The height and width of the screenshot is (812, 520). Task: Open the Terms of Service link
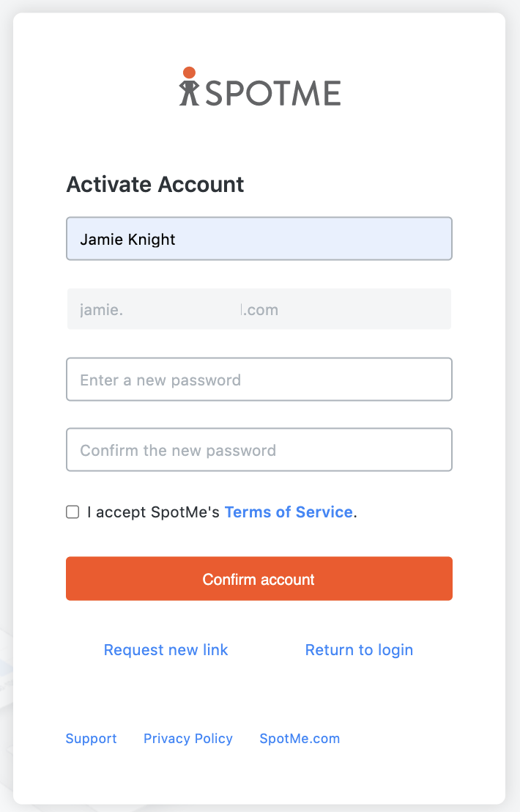pyautogui.click(x=289, y=512)
